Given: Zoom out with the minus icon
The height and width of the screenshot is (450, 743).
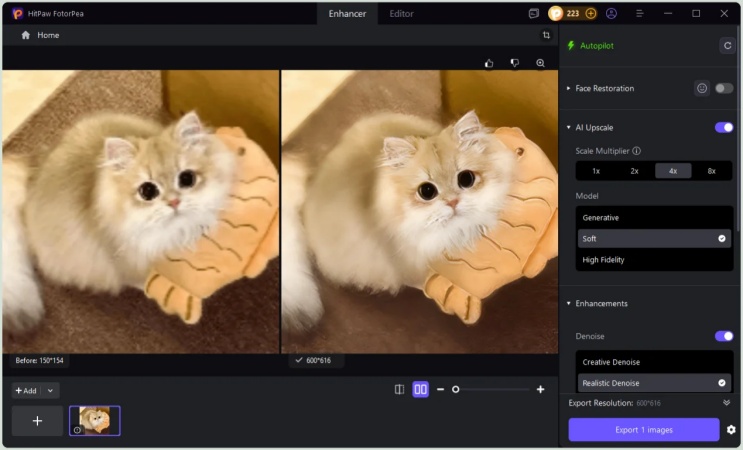Looking at the screenshot, I should click(441, 389).
